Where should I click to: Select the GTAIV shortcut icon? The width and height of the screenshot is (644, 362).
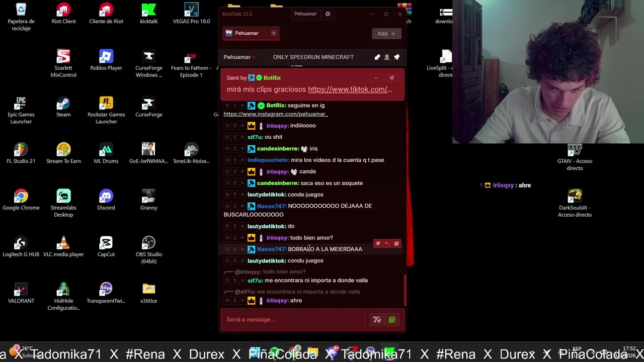(x=575, y=157)
